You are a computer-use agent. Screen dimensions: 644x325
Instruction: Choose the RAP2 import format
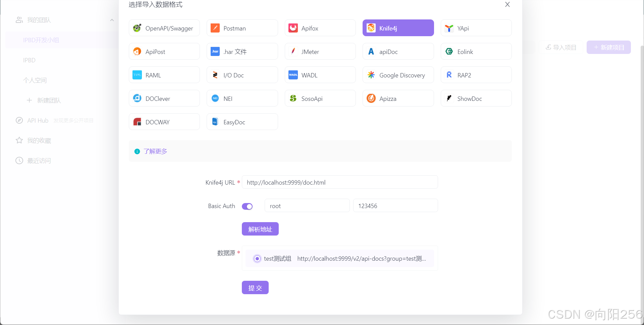[476, 75]
